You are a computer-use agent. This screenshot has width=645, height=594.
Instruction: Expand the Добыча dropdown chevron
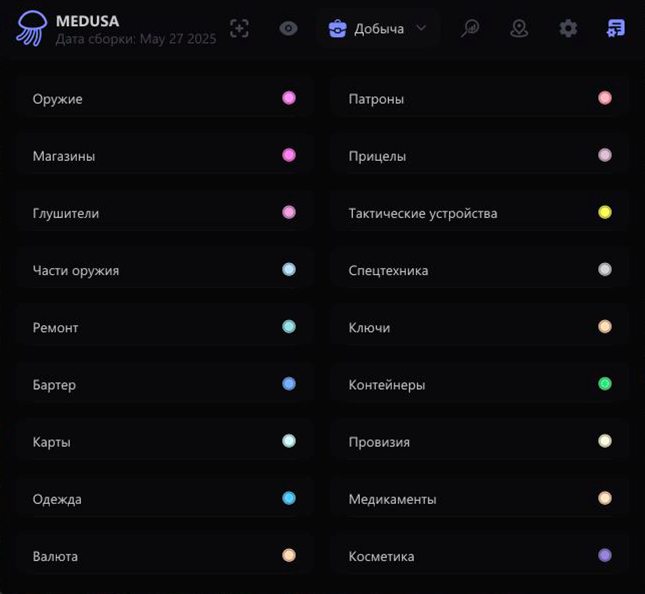point(421,28)
